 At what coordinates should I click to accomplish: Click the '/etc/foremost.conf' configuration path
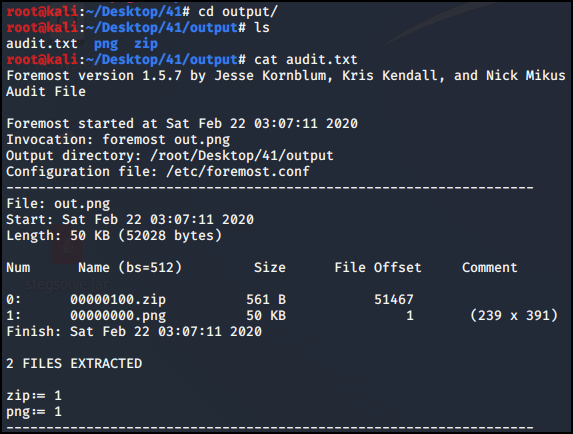[x=238, y=171]
